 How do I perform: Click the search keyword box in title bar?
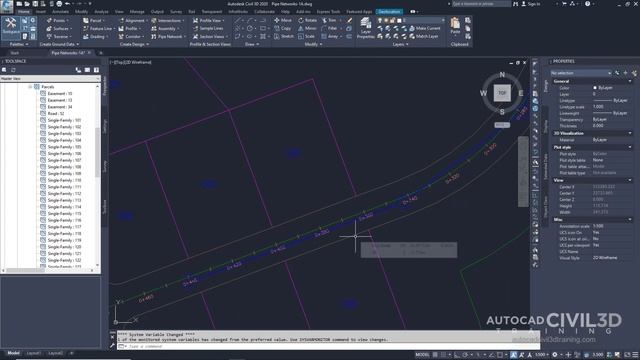[x=481, y=4]
